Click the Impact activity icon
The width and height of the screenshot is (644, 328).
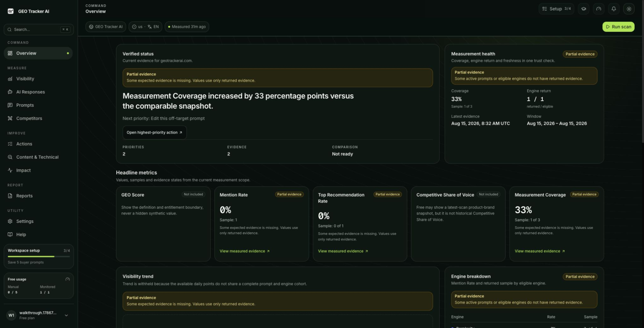(10, 170)
